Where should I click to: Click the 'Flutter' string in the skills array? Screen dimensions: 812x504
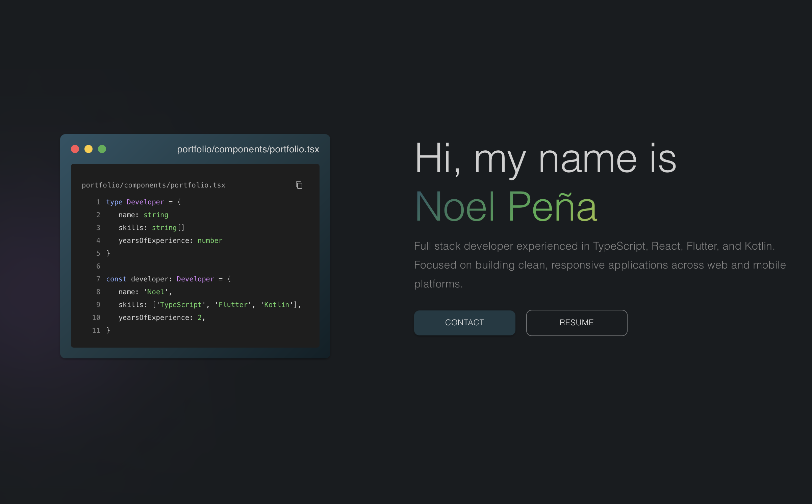coord(233,305)
